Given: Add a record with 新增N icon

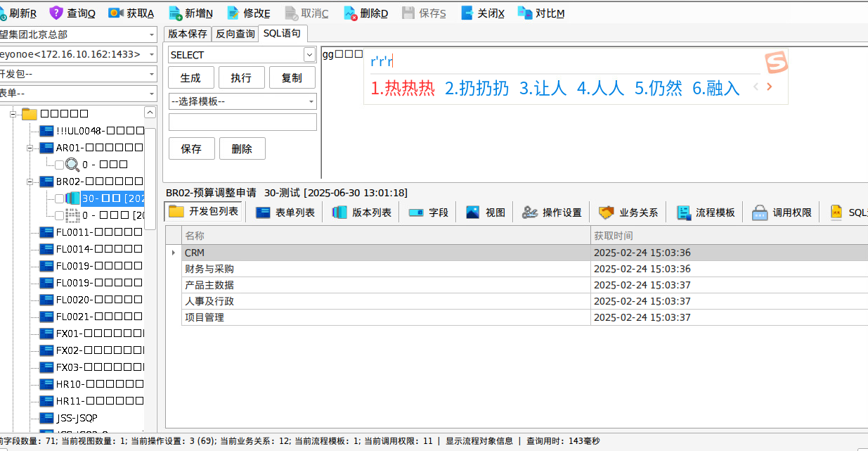Looking at the screenshot, I should tap(175, 13).
